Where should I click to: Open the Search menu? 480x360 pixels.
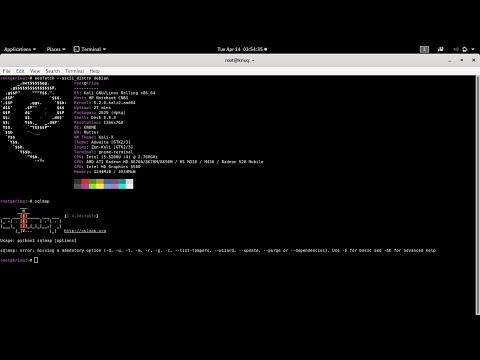tap(53, 71)
